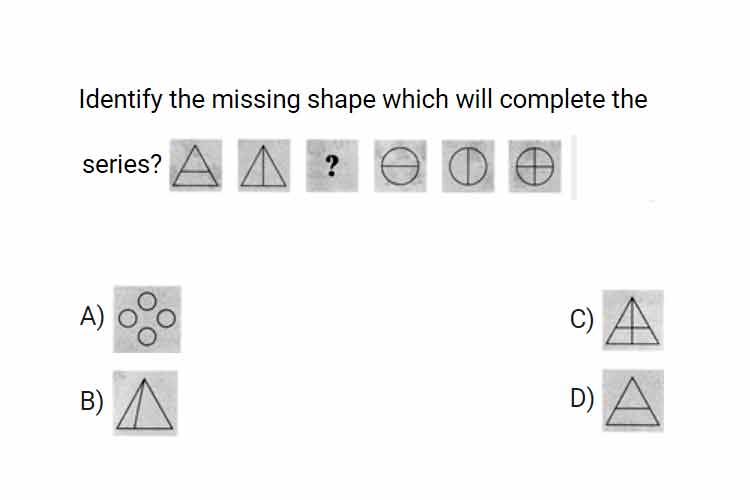Select answer image A with four circles
The height and width of the screenshot is (500, 750).
147,319
